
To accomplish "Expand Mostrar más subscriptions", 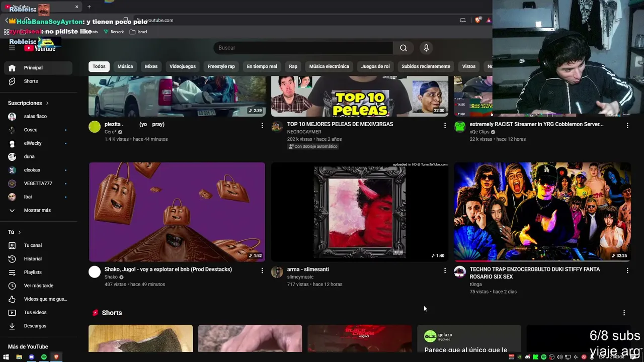I will (38, 210).
